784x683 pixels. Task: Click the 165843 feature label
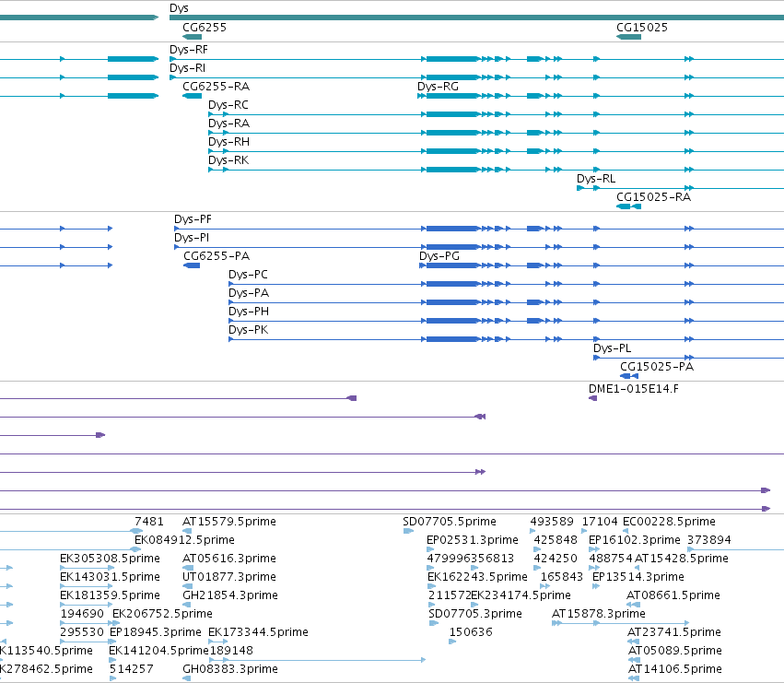coord(561,577)
